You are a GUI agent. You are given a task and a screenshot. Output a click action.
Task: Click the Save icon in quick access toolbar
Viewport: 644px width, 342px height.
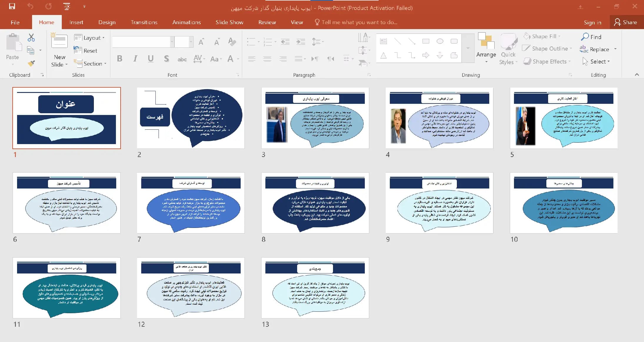pyautogui.click(x=12, y=6)
